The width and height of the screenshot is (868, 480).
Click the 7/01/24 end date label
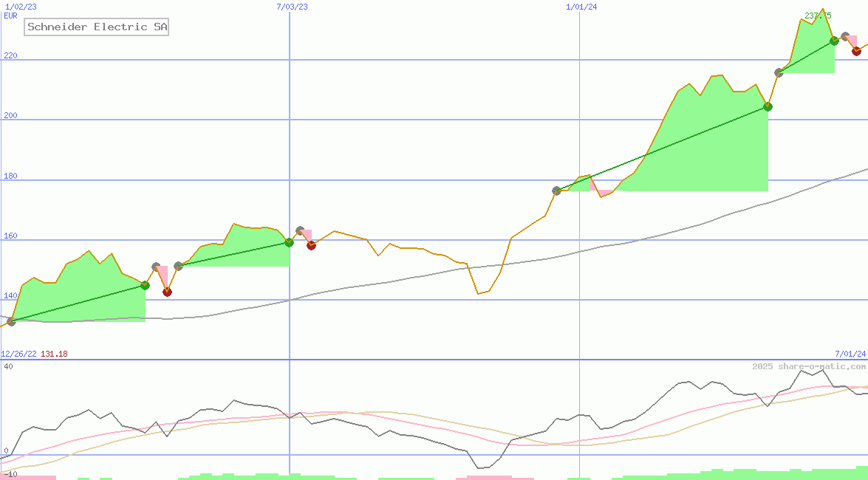coord(850,354)
